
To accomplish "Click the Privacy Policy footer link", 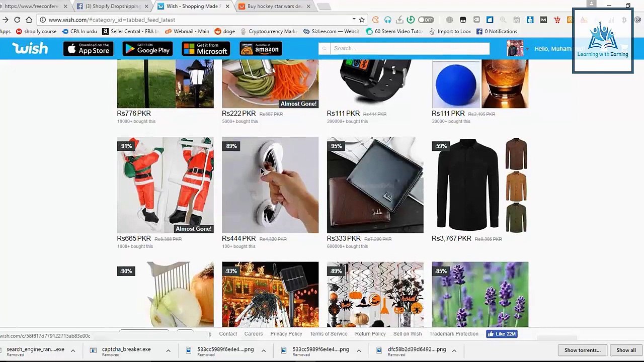I will 286,334.
